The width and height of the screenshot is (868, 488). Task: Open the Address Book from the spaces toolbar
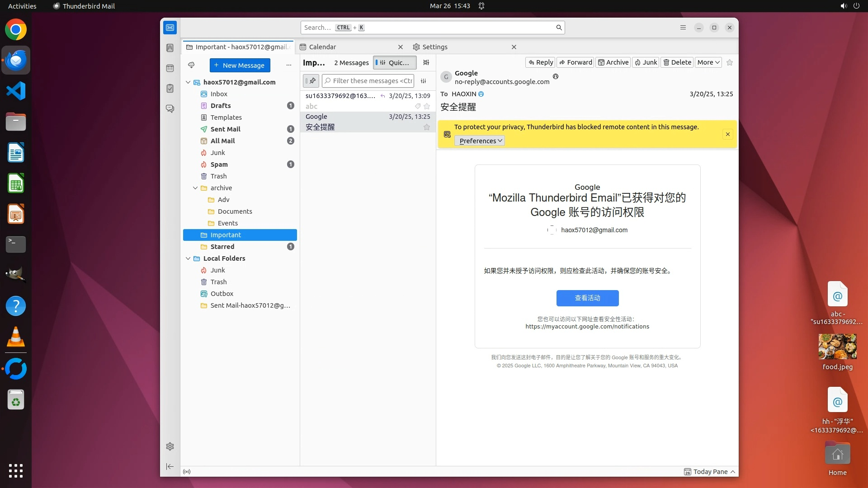(170, 48)
